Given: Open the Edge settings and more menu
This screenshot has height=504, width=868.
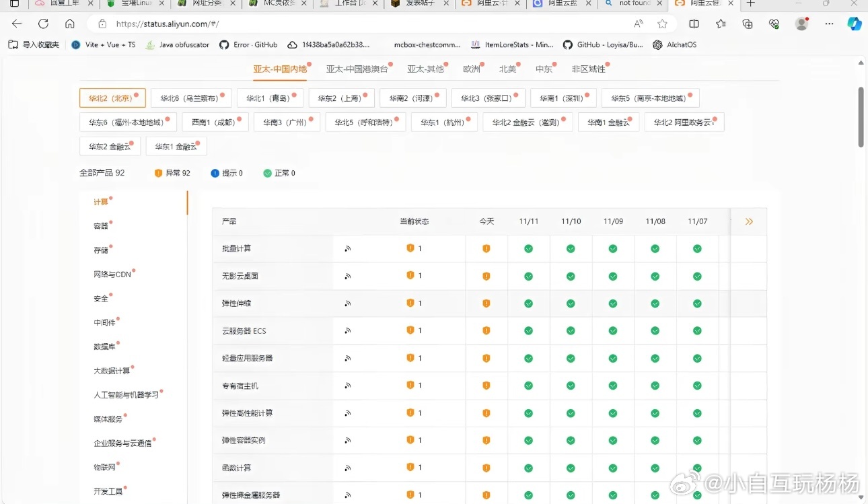Looking at the screenshot, I should [829, 24].
